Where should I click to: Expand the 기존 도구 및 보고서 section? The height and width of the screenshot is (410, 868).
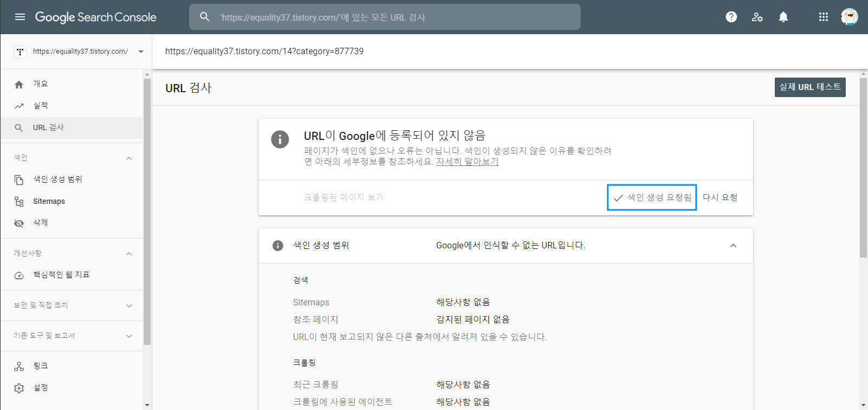(129, 336)
